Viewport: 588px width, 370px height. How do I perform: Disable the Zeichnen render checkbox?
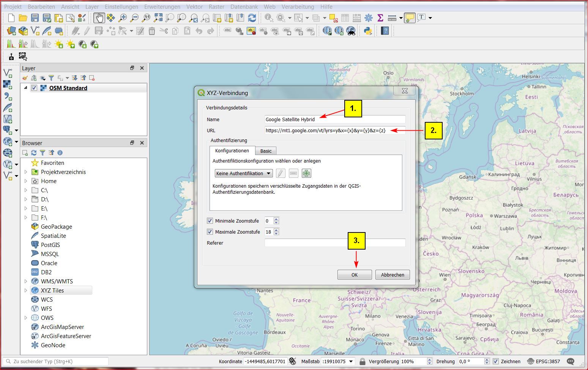(x=495, y=361)
